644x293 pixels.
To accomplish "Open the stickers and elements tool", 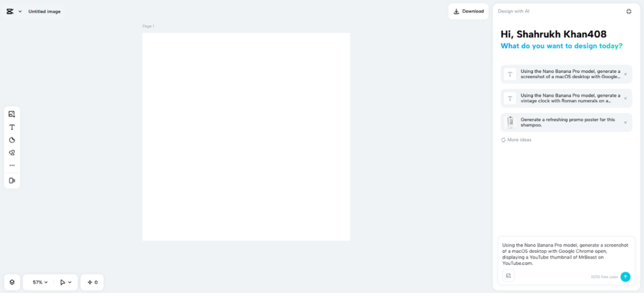I will [x=12, y=153].
